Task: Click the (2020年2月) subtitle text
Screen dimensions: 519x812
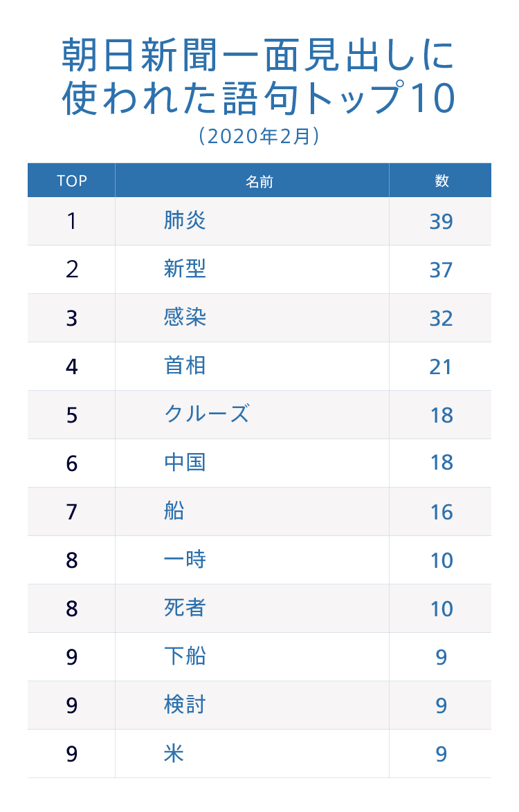Action: coord(259,136)
